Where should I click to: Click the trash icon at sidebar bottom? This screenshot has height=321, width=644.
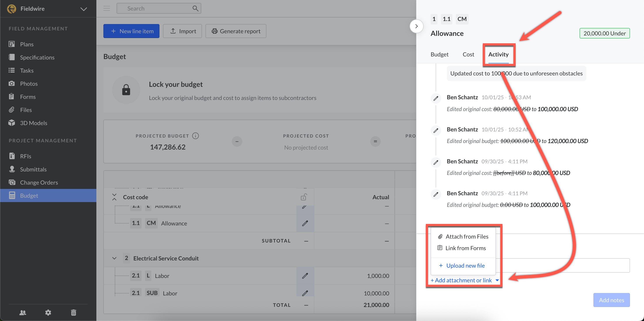click(73, 312)
